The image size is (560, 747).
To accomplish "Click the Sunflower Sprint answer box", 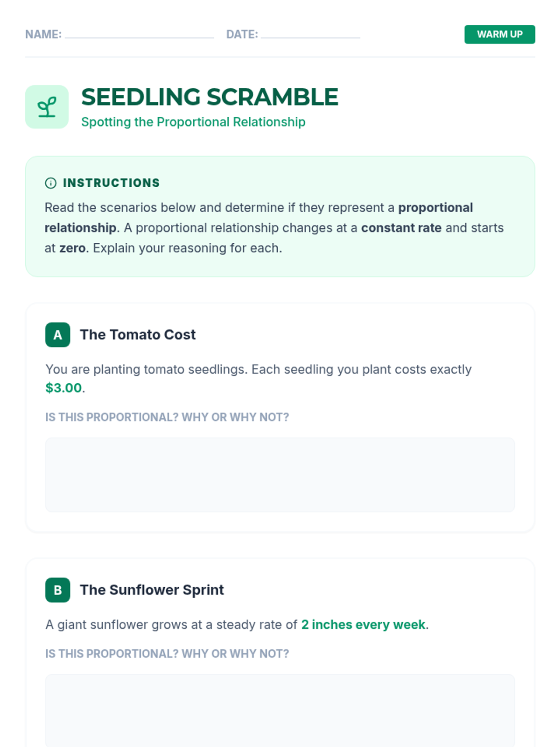I will (x=280, y=711).
